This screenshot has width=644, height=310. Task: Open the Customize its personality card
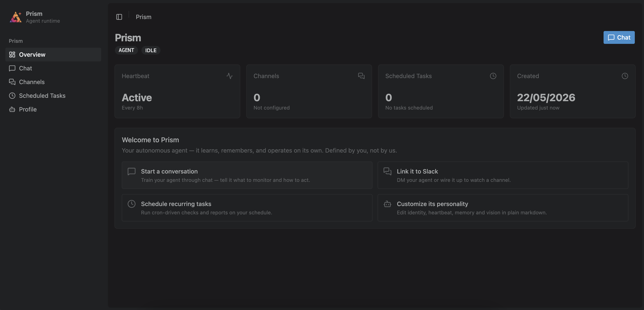(503, 208)
